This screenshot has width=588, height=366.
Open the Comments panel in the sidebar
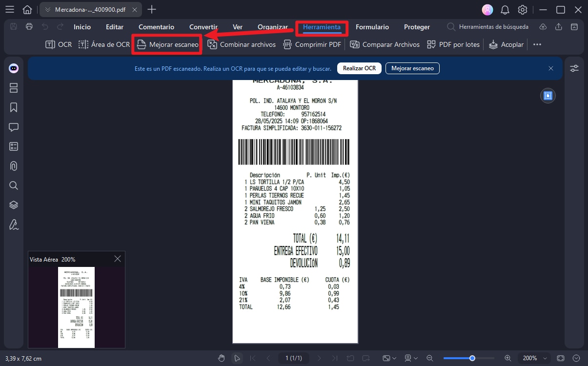(x=13, y=127)
